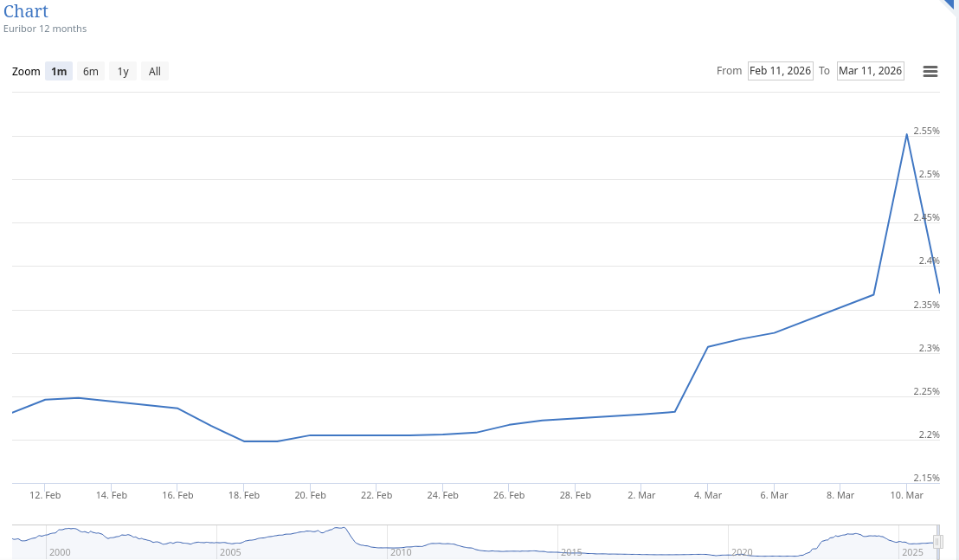Open the chart context menu hamburger icon
Viewport: 959px width, 560px height.
(x=930, y=72)
